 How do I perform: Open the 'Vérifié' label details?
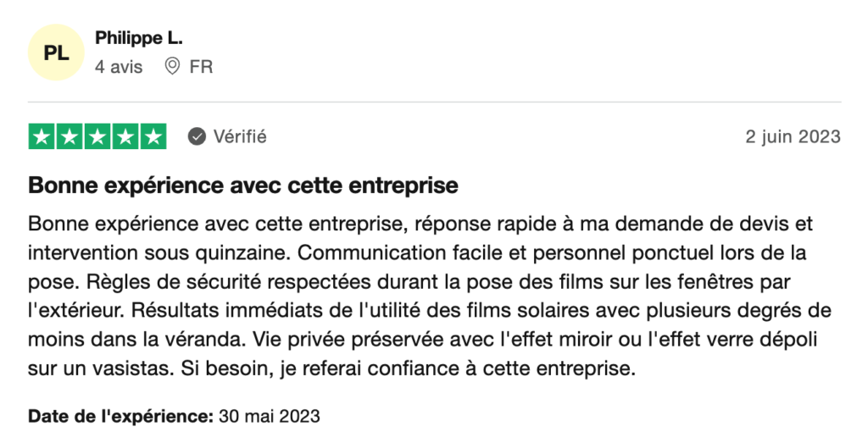[240, 136]
